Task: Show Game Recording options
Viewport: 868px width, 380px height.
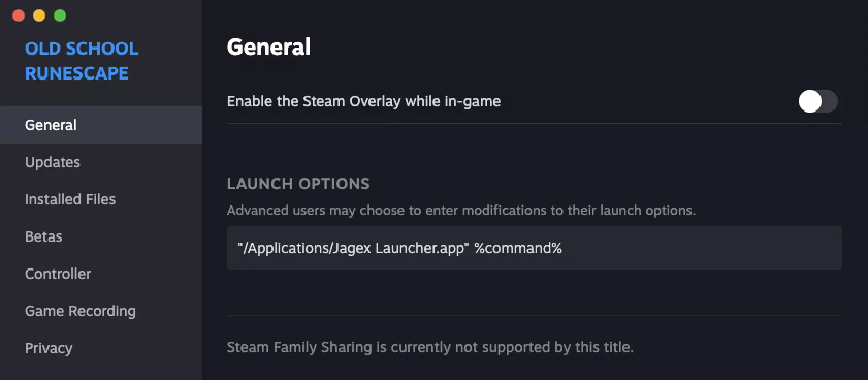Action: [81, 311]
